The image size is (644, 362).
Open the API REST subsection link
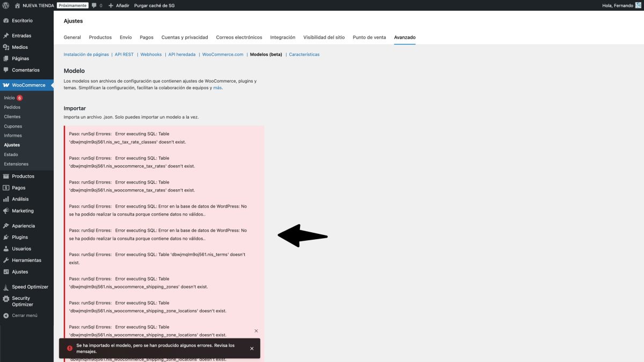124,55
